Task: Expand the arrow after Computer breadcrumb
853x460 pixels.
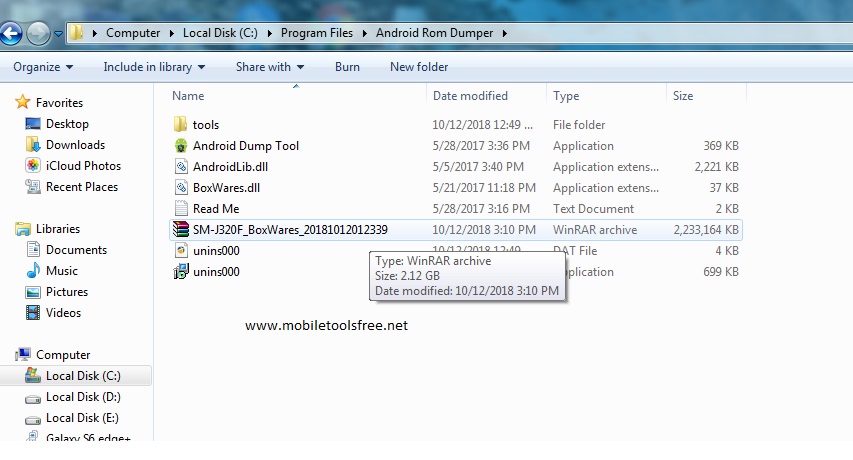Action: [171, 33]
